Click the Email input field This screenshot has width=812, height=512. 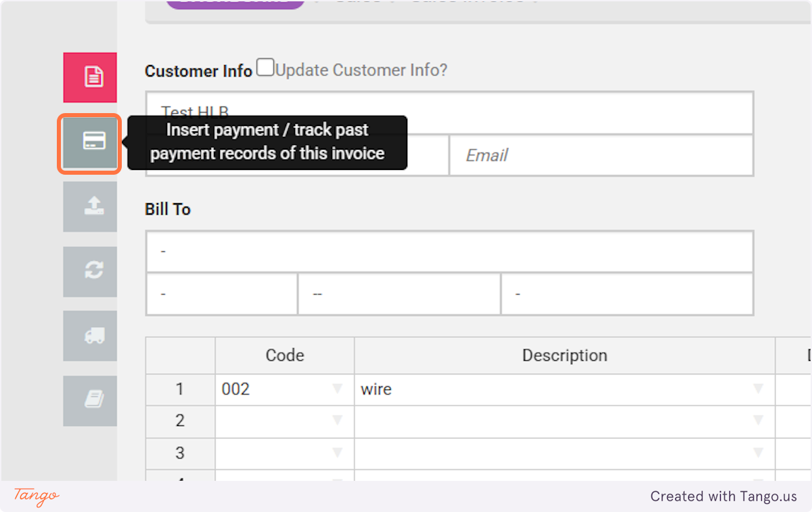[x=601, y=155]
